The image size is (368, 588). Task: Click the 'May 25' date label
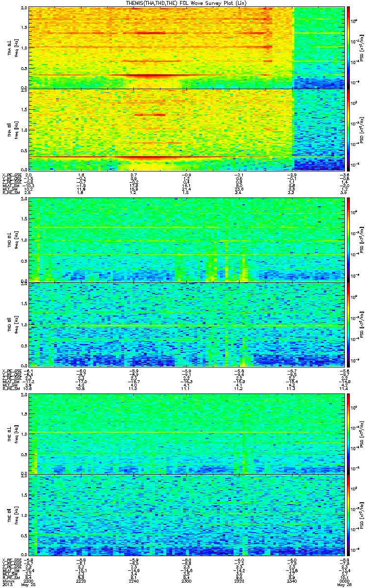[28, 585]
